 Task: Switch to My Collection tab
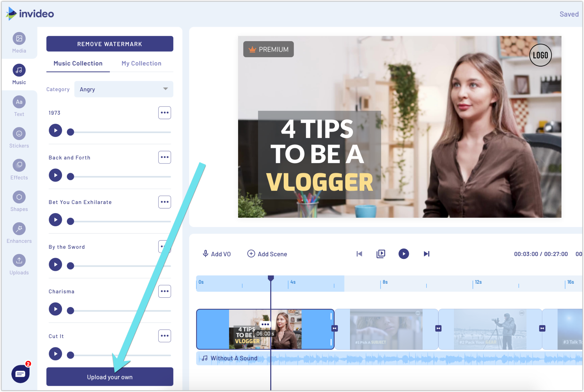(141, 63)
